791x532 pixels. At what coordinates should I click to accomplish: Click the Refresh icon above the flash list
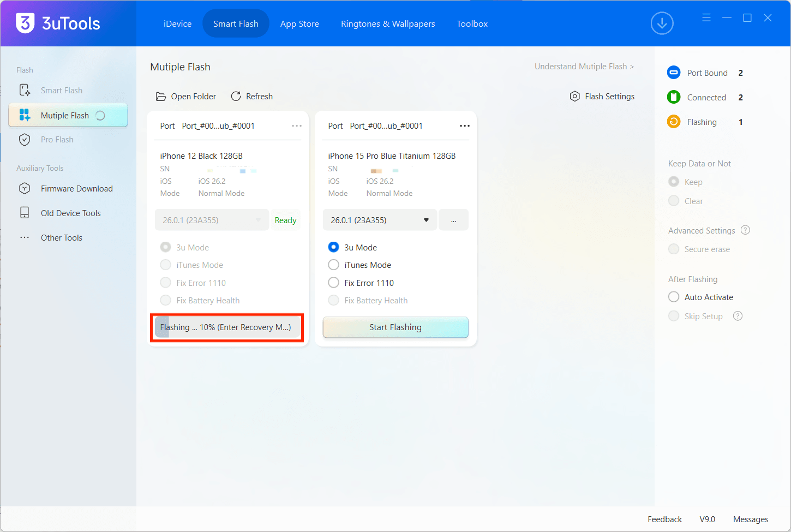click(236, 96)
